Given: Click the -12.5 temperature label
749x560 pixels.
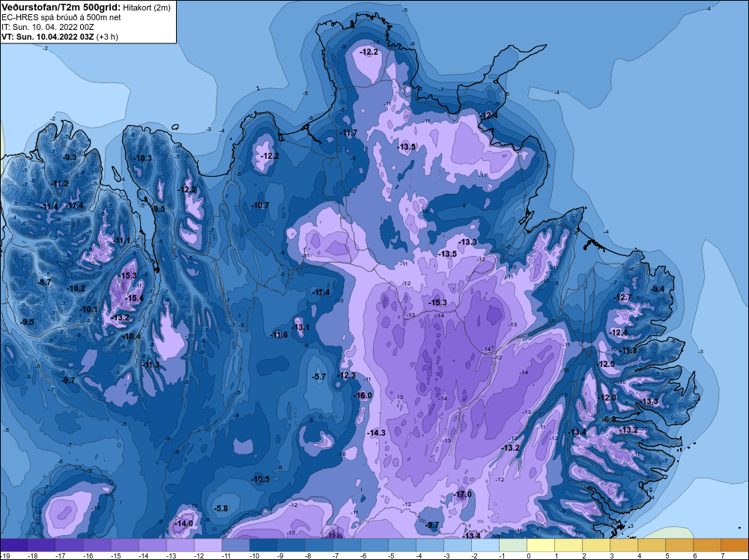Looking at the screenshot, I should pos(607,364).
